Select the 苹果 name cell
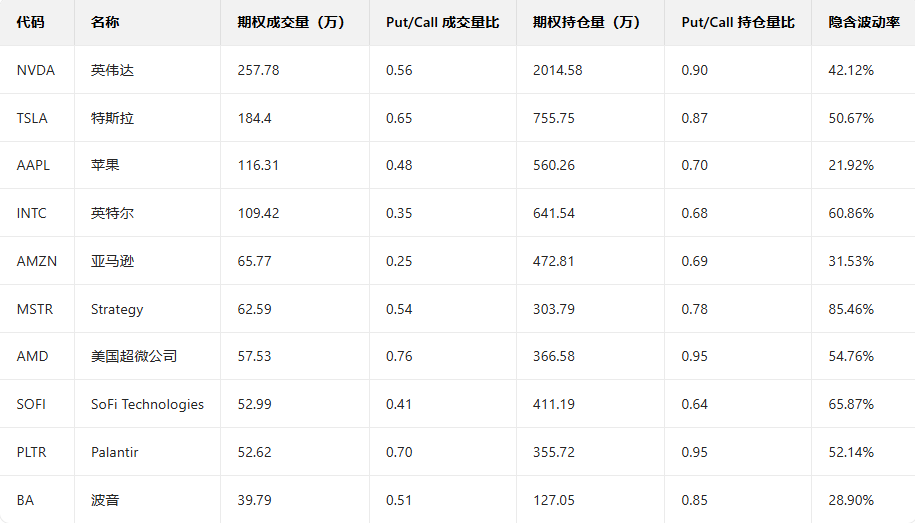 [105, 165]
